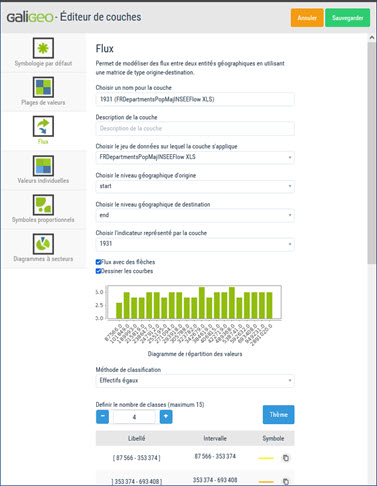Image resolution: width=377 pixels, height=486 pixels.
Task: Click the Symbole column header
Action: [273, 438]
